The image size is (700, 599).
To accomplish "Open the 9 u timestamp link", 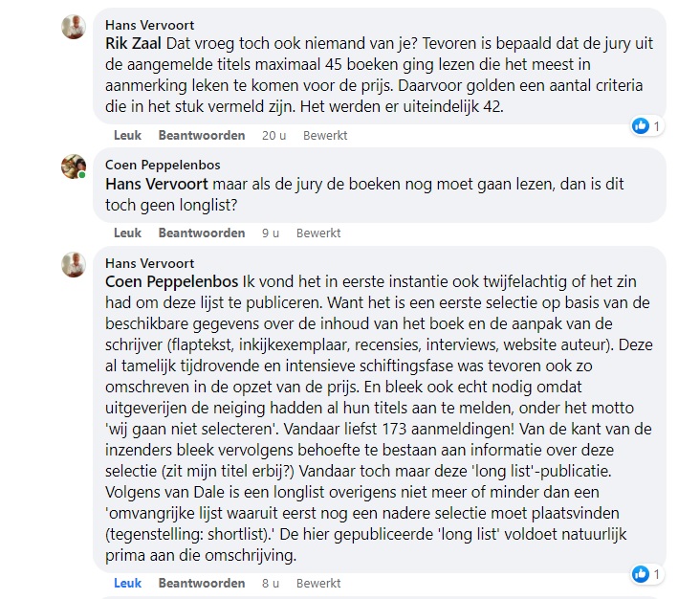I will click(x=270, y=233).
